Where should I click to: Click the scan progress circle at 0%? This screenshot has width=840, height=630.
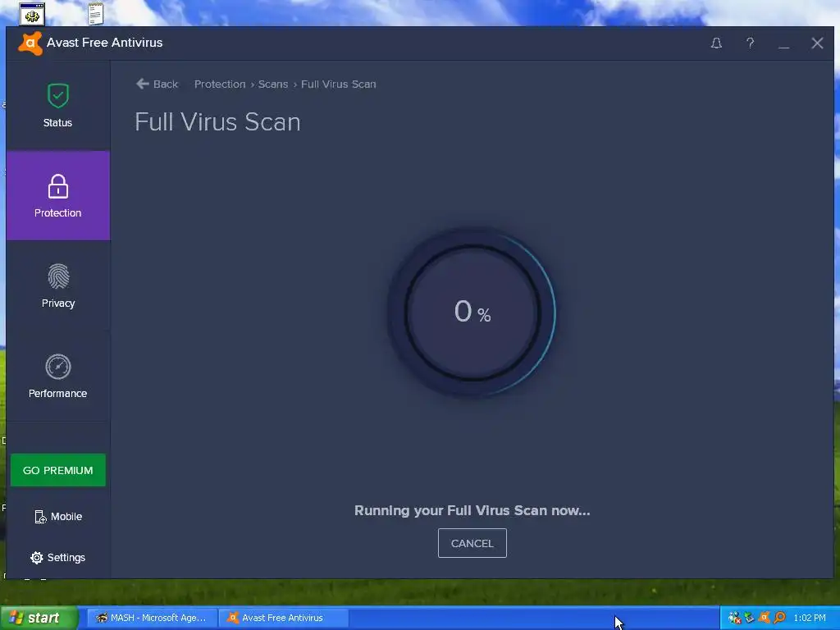click(472, 313)
